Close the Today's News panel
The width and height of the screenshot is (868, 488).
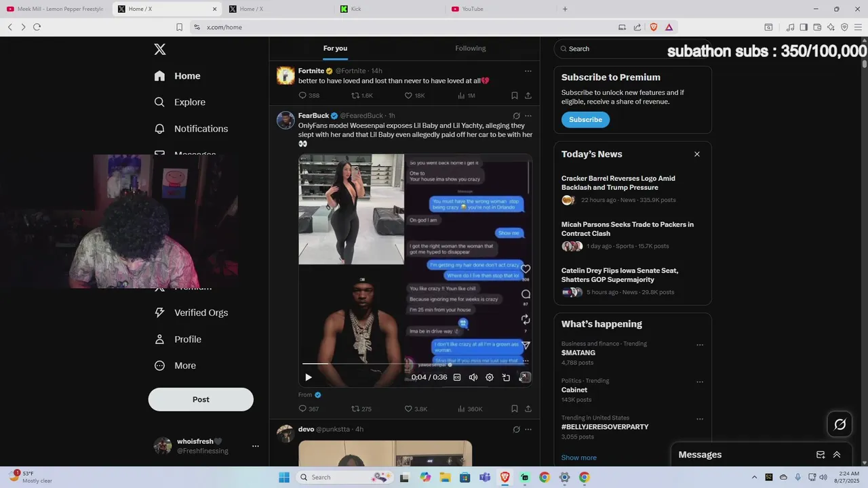[696, 154]
